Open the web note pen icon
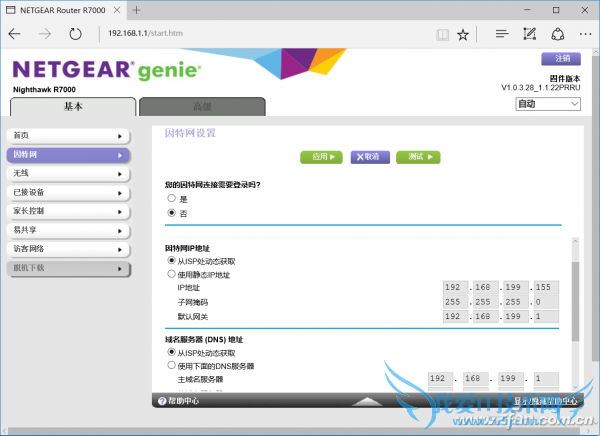 [x=530, y=34]
